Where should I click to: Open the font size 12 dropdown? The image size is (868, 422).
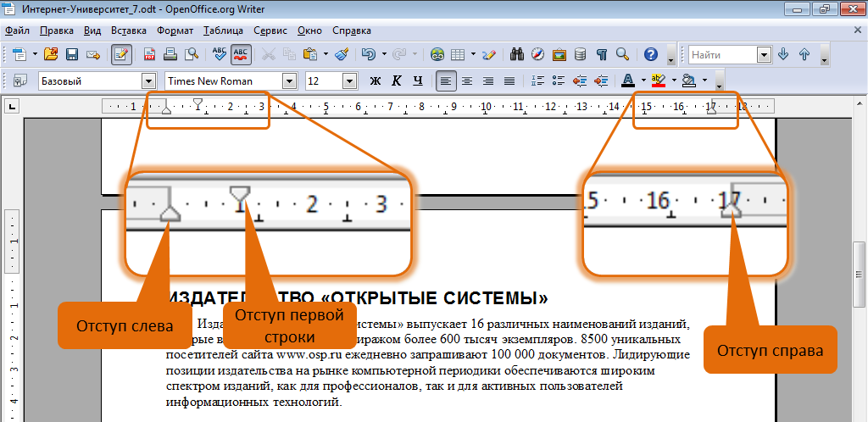point(349,81)
